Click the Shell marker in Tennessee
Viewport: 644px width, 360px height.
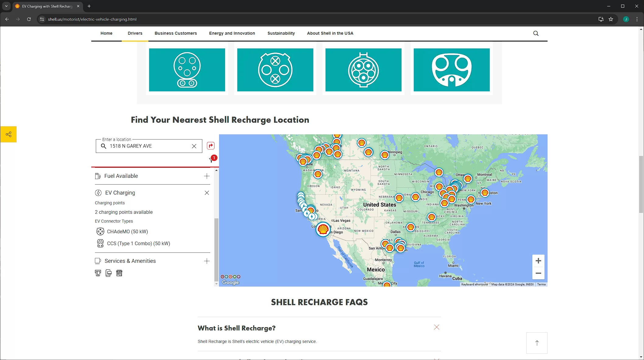(431, 217)
